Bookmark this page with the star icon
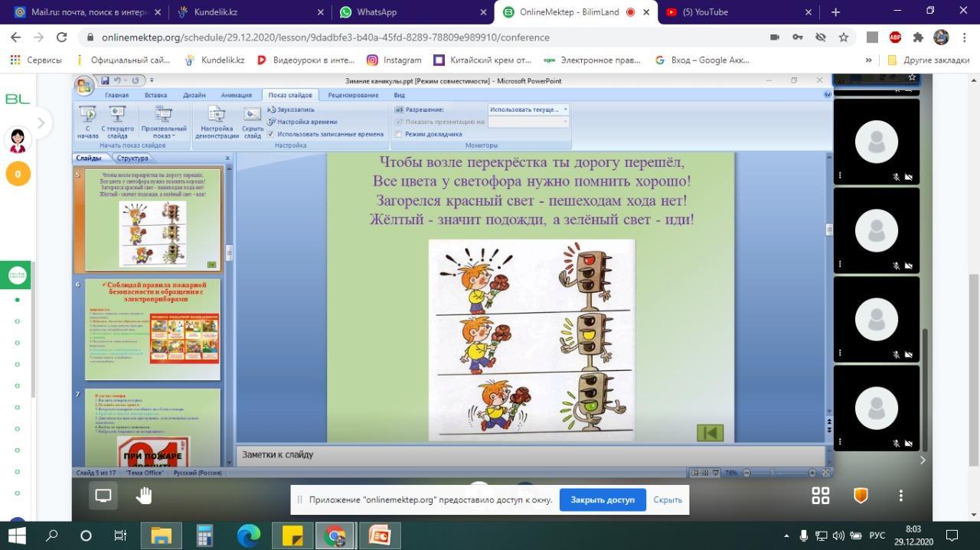The width and height of the screenshot is (980, 550). point(843,37)
